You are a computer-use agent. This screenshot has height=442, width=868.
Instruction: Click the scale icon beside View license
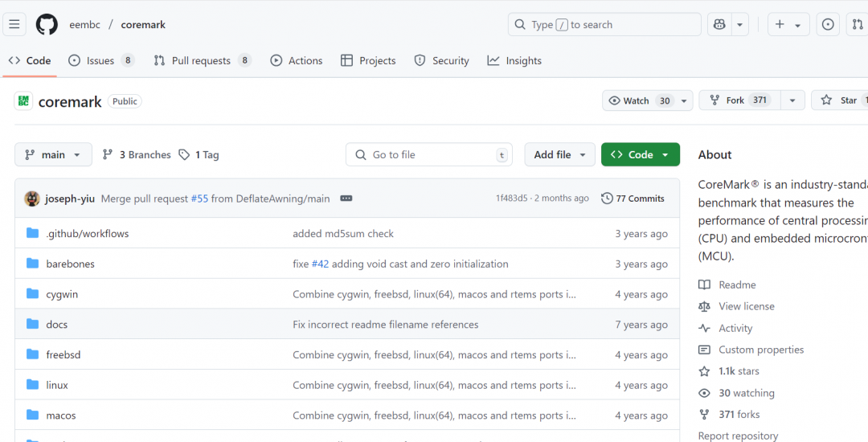coord(704,306)
